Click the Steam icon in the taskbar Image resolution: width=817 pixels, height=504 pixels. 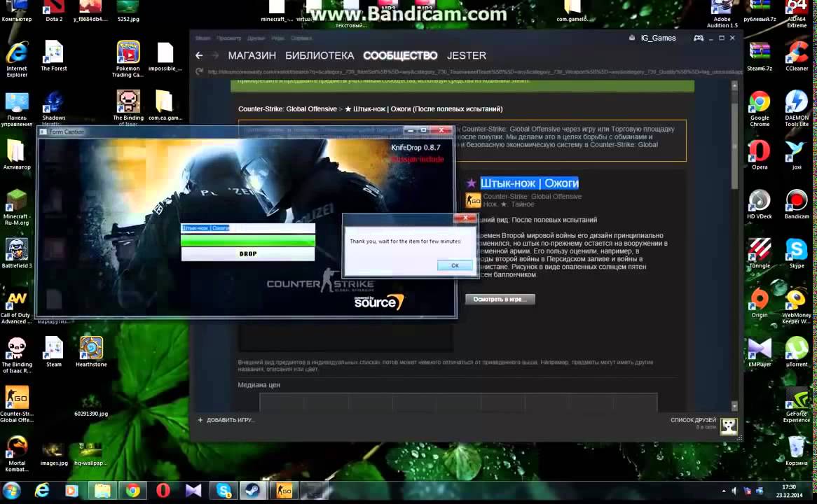[253, 491]
